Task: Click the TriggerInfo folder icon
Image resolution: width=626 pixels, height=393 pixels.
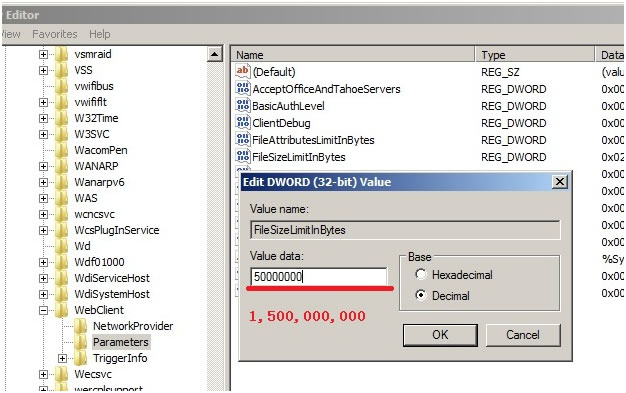Action: tap(81, 358)
